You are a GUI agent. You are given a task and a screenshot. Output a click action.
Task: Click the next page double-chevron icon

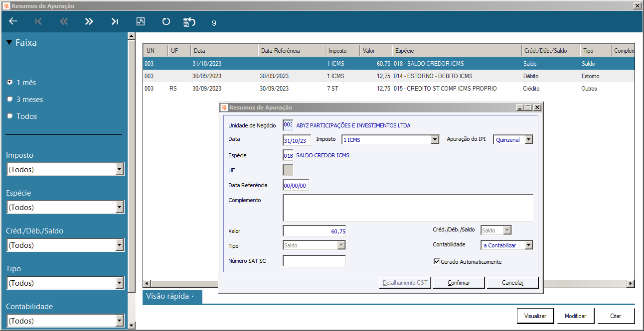click(x=89, y=21)
